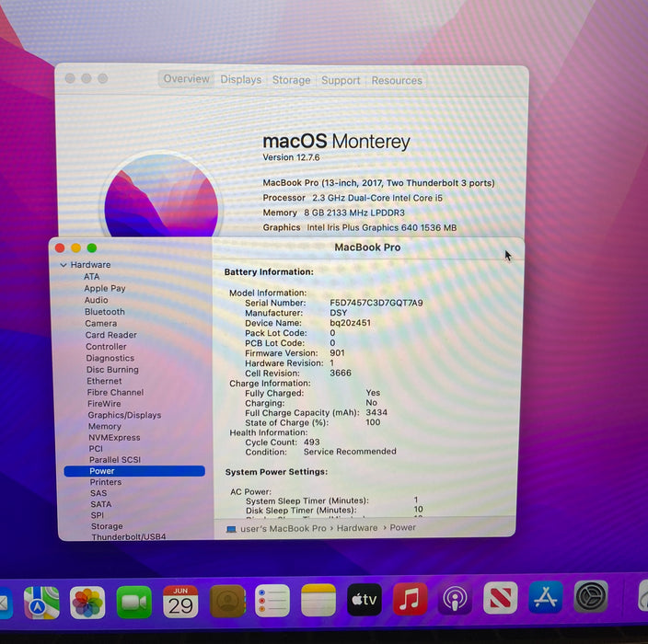This screenshot has height=644, width=648.
Task: Zoom System Information with green button
Action: click(92, 247)
